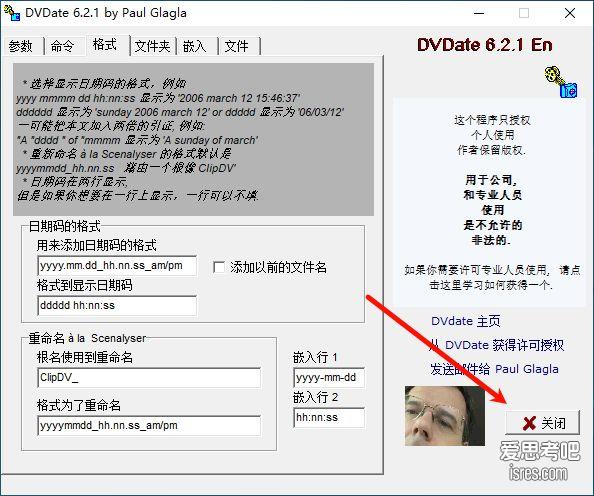The image size is (594, 496).
Task: Click the author portrait photo
Action: click(x=445, y=416)
